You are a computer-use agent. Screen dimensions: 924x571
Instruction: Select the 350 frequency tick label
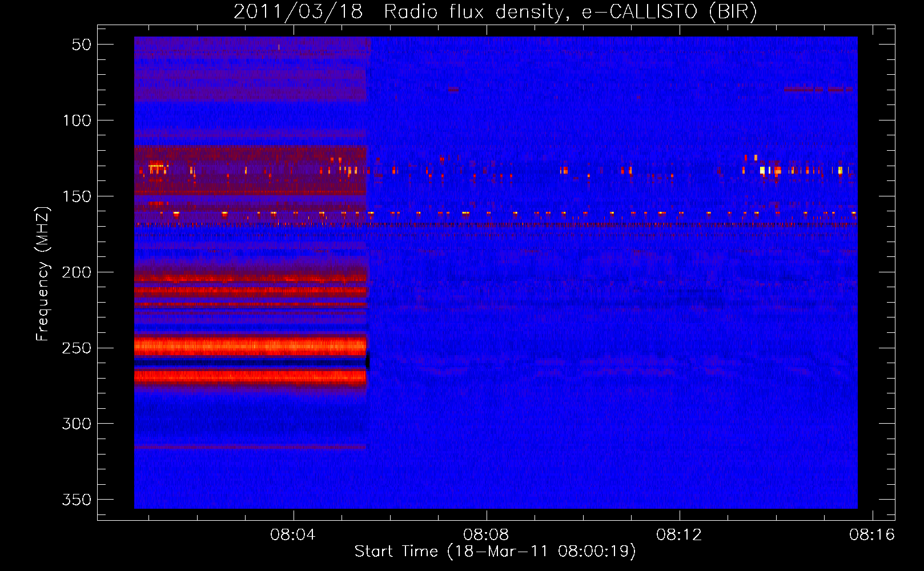tap(77, 500)
